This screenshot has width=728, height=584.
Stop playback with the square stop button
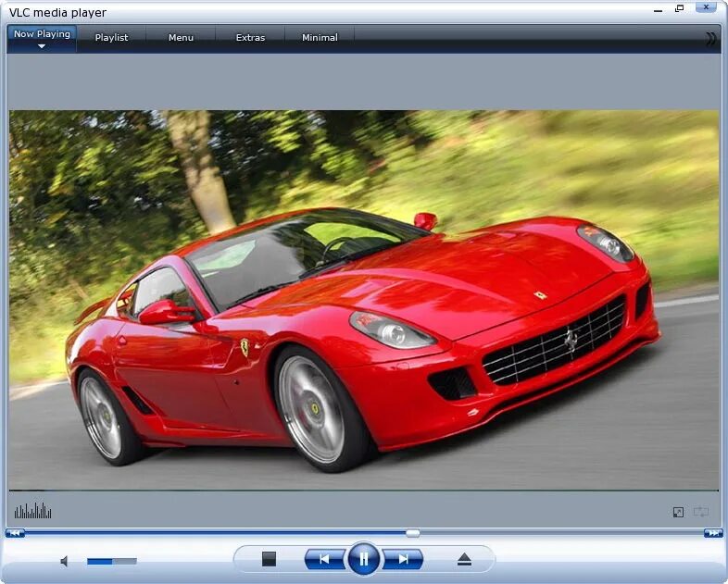point(269,558)
